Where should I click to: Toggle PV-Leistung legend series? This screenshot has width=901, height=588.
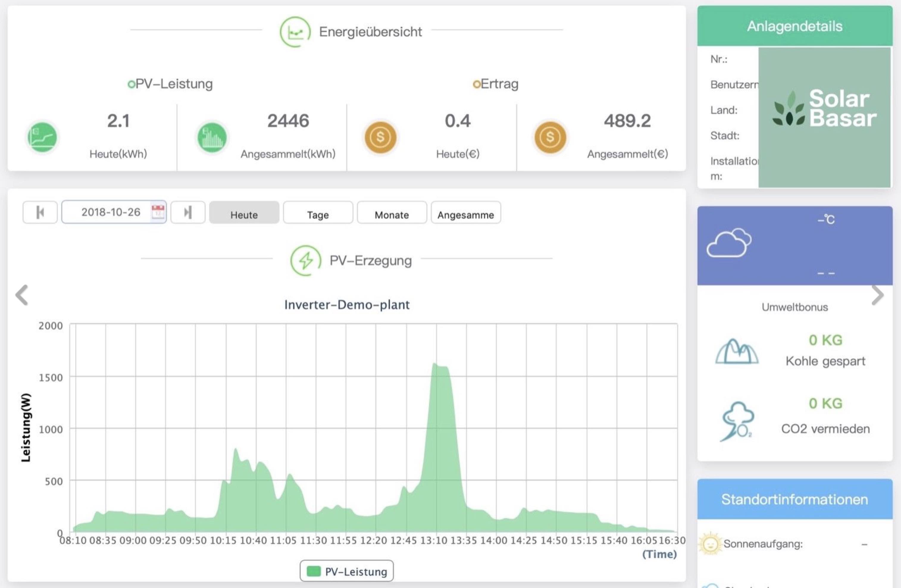[x=347, y=571]
